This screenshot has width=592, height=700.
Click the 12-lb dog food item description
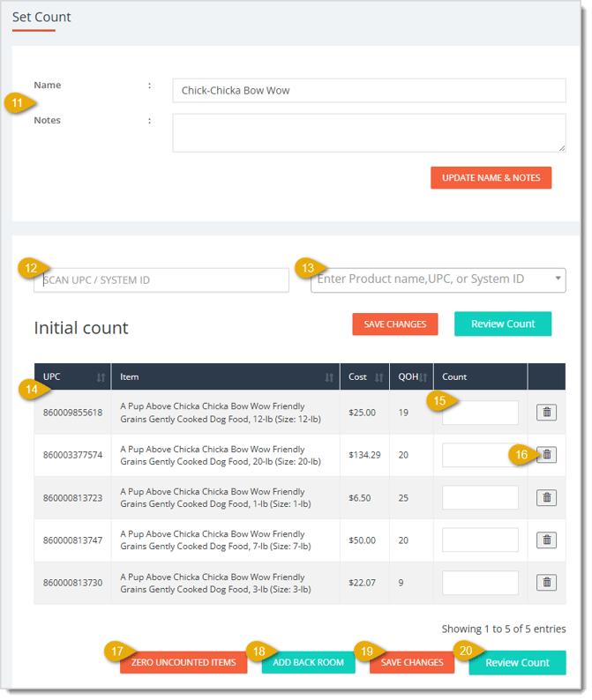221,413
